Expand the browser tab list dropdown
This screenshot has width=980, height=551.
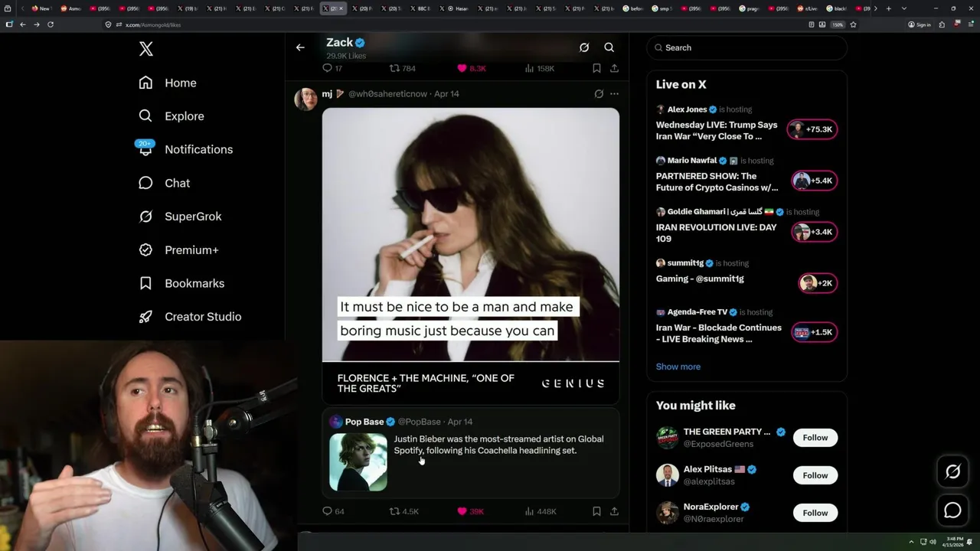click(x=904, y=8)
